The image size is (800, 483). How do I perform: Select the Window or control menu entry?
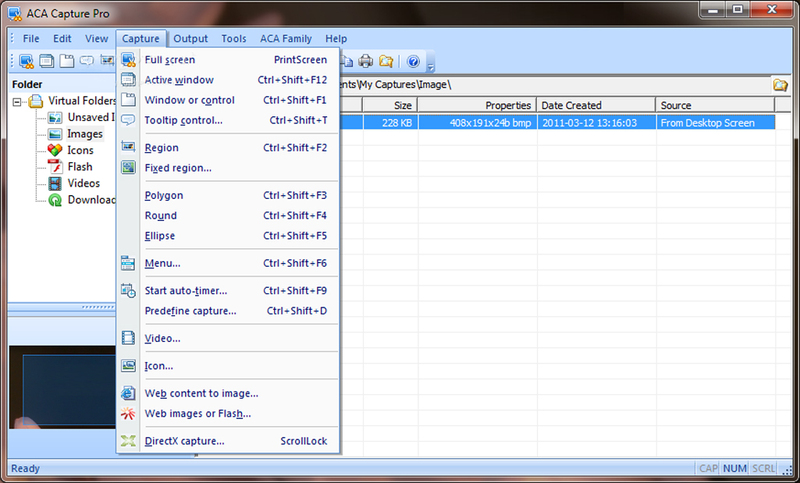click(228, 100)
